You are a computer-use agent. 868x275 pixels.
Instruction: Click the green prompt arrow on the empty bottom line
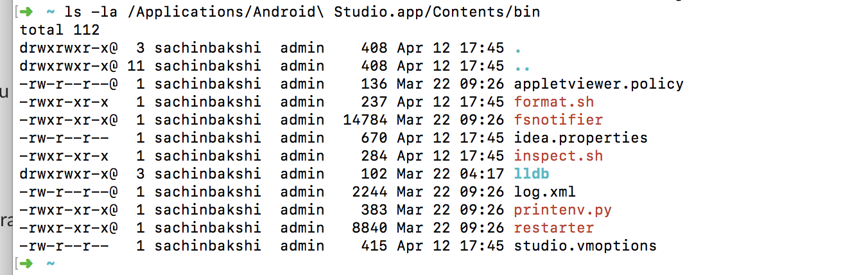pos(26,263)
